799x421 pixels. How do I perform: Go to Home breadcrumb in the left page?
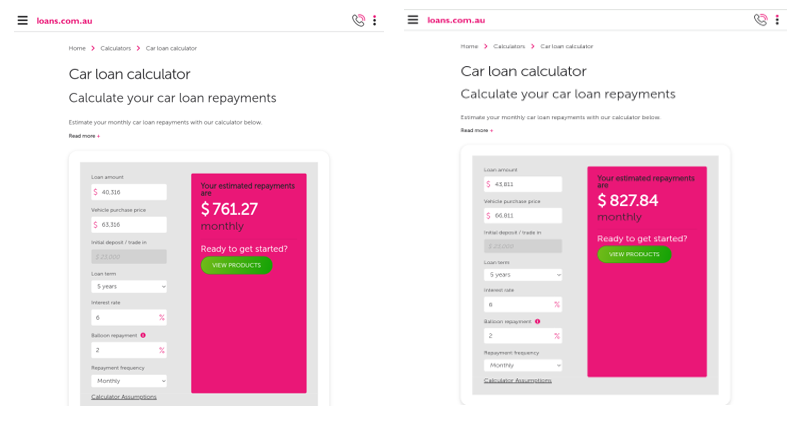tap(77, 48)
